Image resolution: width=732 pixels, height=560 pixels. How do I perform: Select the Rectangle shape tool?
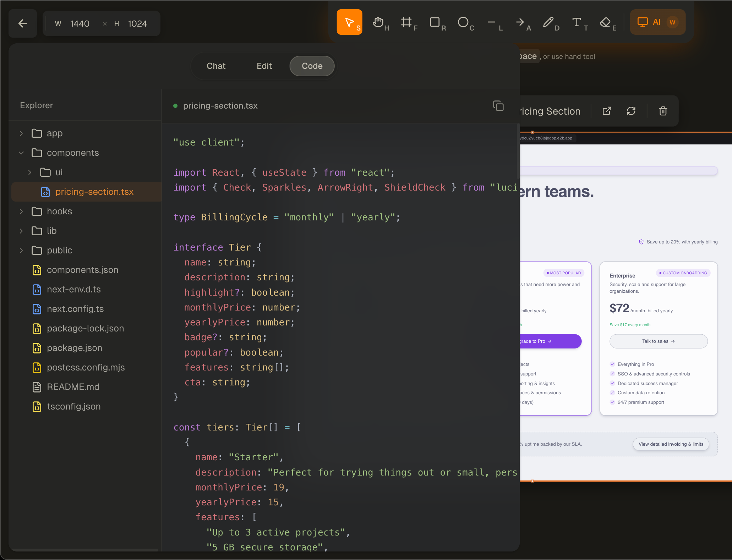pyautogui.click(x=435, y=22)
